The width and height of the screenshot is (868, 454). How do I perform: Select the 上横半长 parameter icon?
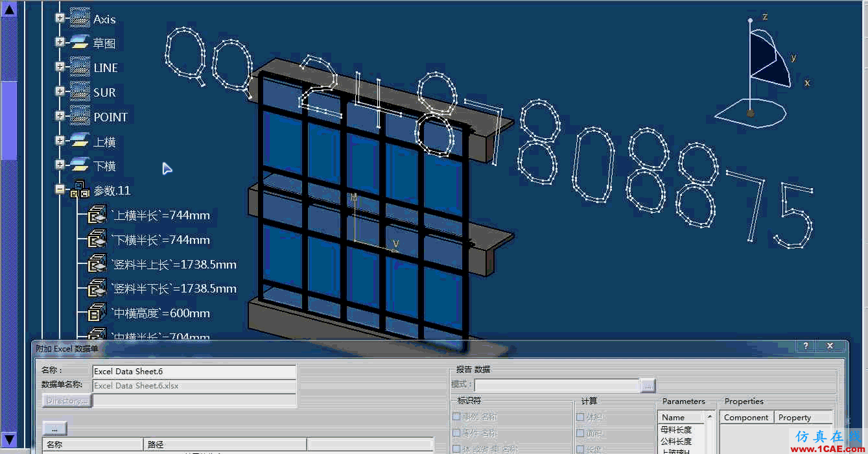point(97,215)
